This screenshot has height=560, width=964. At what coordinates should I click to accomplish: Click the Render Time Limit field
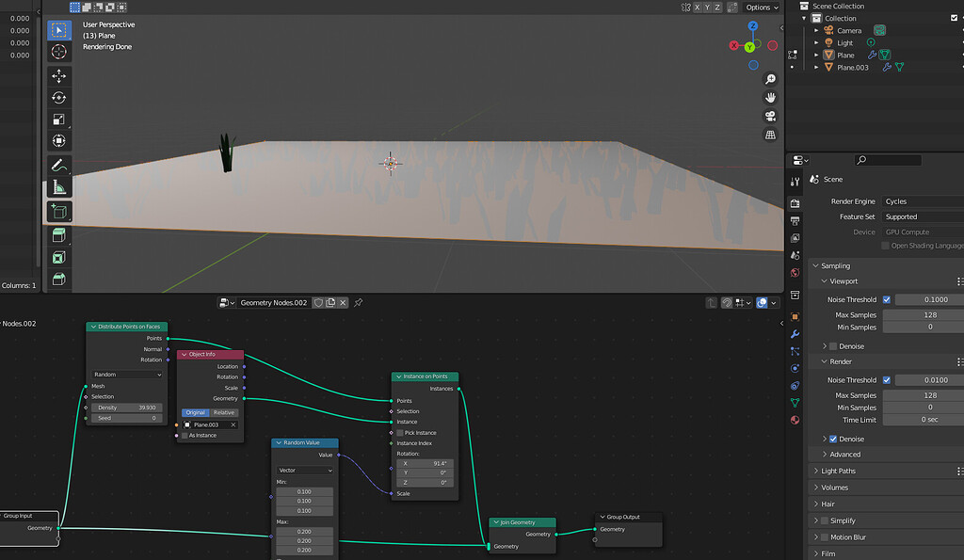(x=924, y=420)
